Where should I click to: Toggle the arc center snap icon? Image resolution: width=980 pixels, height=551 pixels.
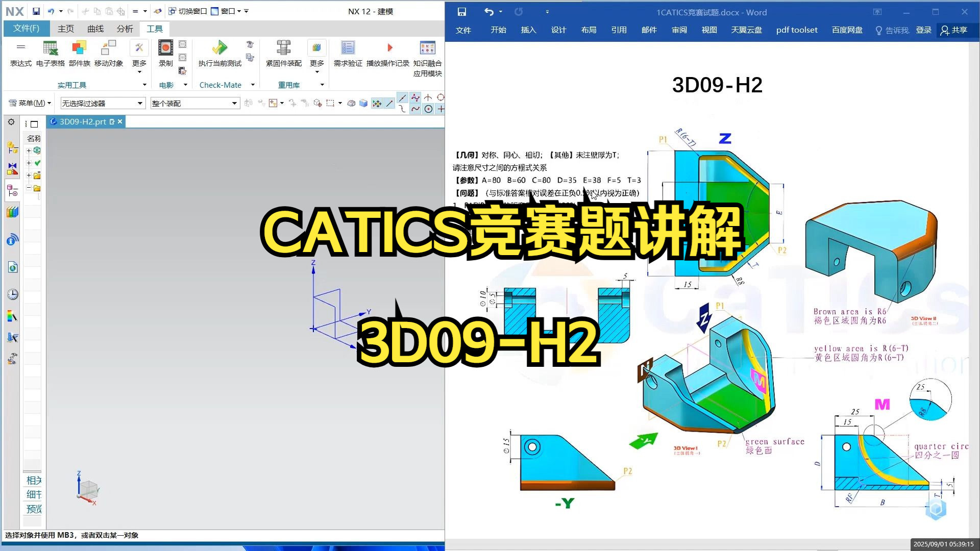coord(428,109)
